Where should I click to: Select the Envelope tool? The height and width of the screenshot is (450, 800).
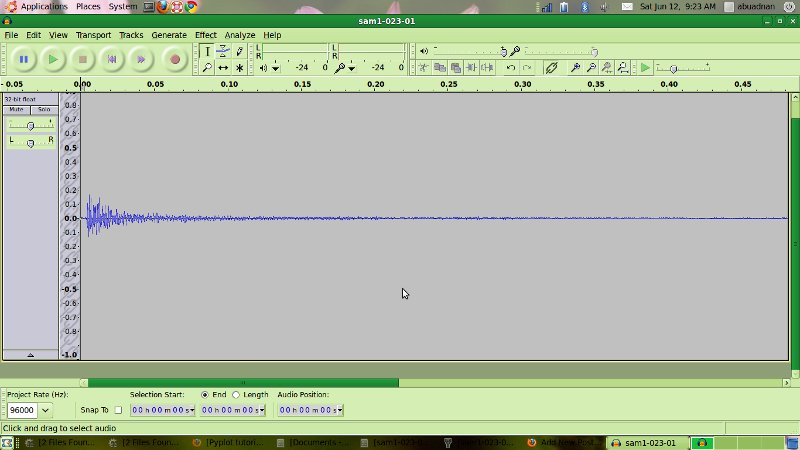(x=223, y=51)
